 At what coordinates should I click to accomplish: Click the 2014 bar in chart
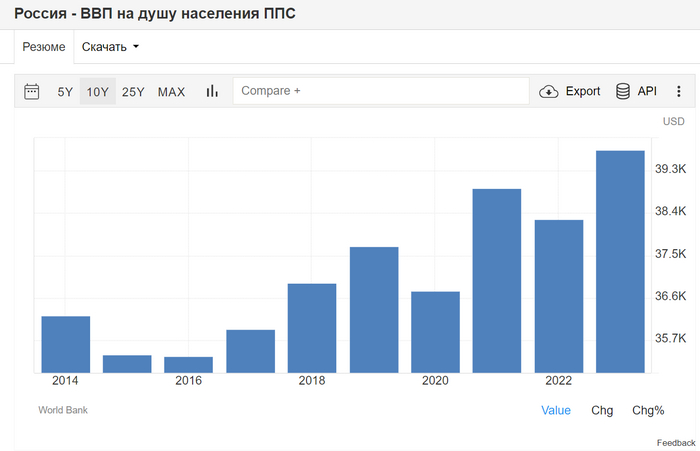click(x=66, y=344)
